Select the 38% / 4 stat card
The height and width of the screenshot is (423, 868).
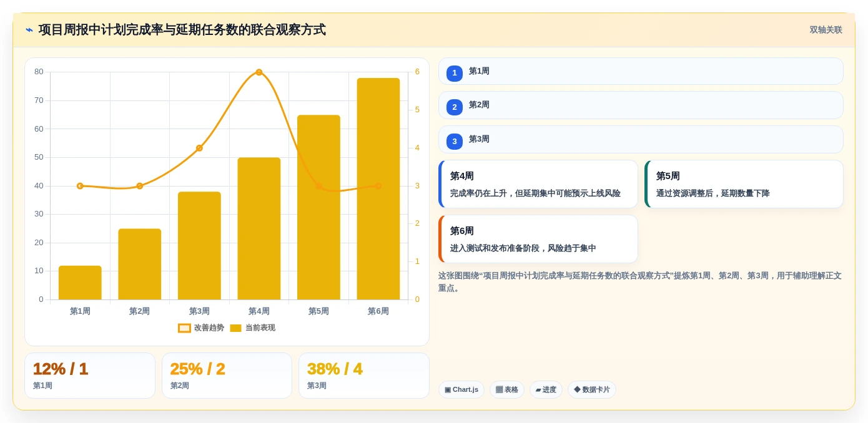pos(364,376)
